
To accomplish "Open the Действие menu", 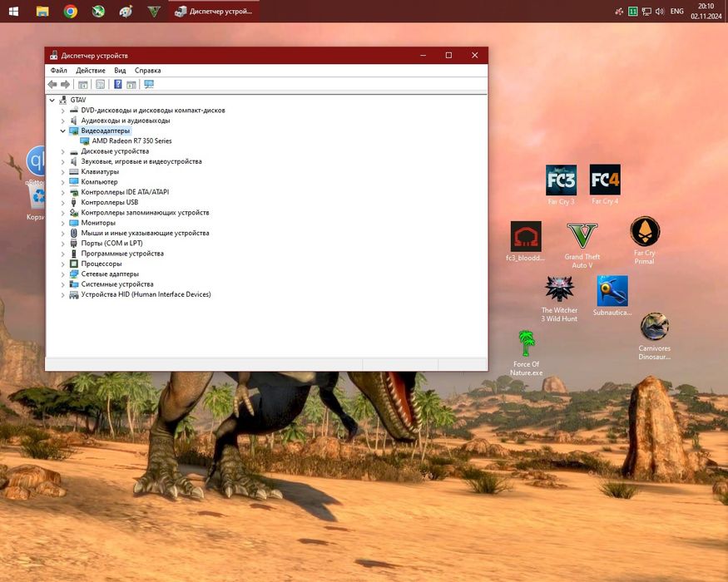I will tap(91, 71).
